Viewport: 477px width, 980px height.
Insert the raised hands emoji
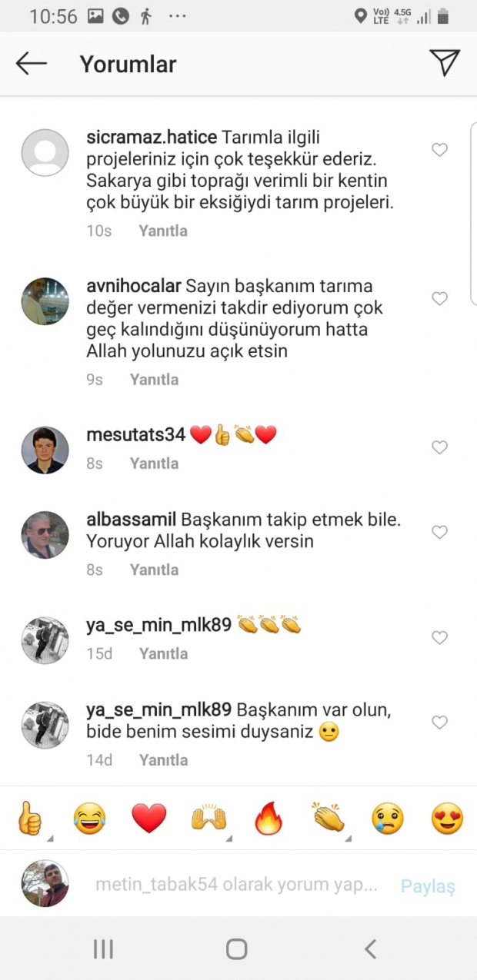[x=209, y=819]
